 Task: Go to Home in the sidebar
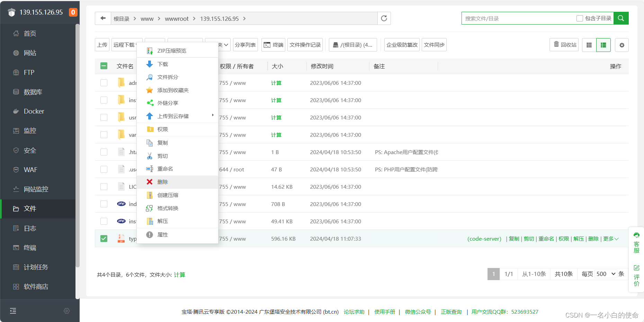click(38, 34)
